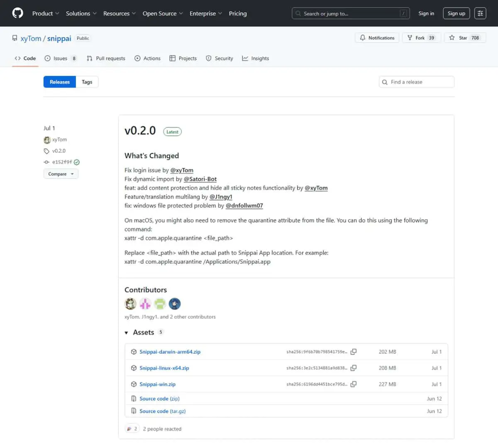Image resolution: width=498 pixels, height=448 pixels.
Task: Open the Pull requests tab
Action: pyautogui.click(x=106, y=58)
